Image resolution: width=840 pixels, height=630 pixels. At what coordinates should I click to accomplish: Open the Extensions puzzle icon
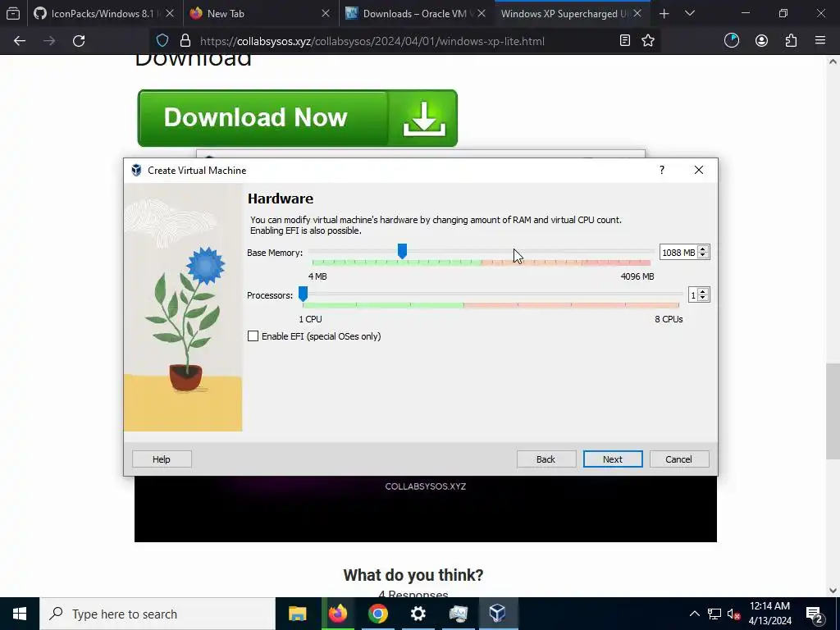coord(791,41)
